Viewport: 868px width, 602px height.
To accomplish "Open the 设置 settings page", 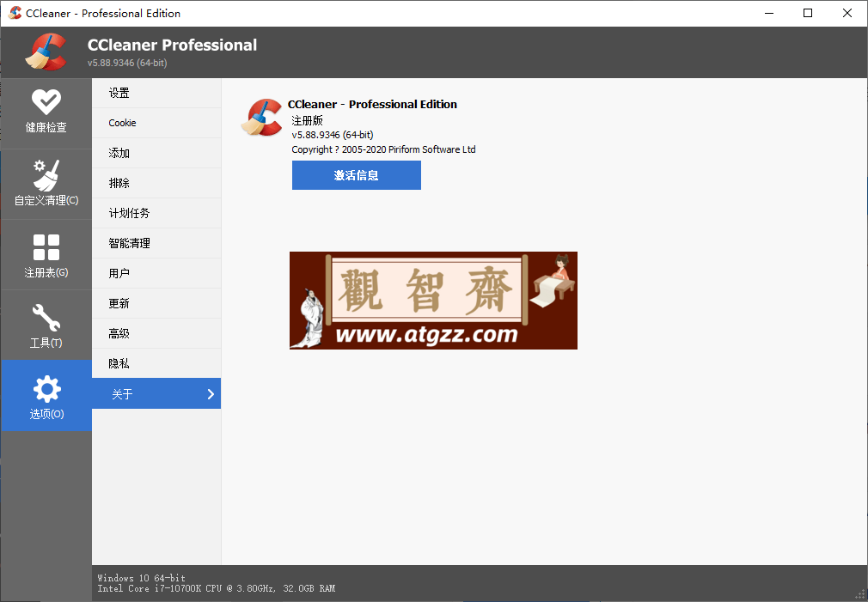I will tap(156, 93).
